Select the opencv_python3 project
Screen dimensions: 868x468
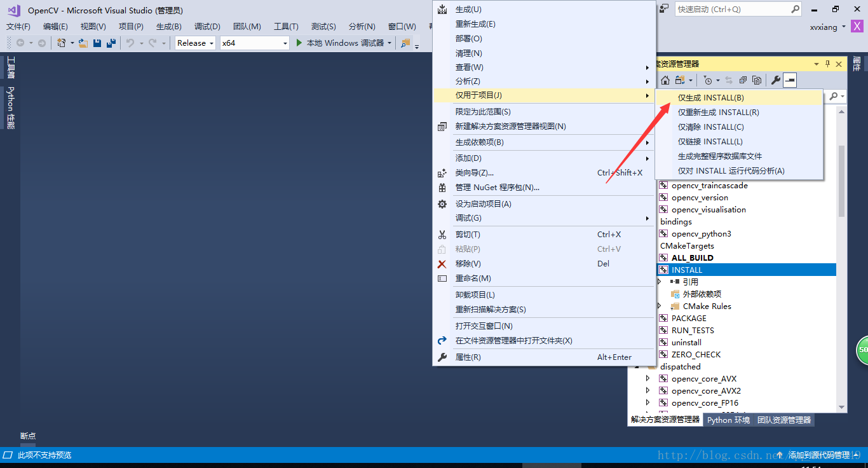coord(701,233)
